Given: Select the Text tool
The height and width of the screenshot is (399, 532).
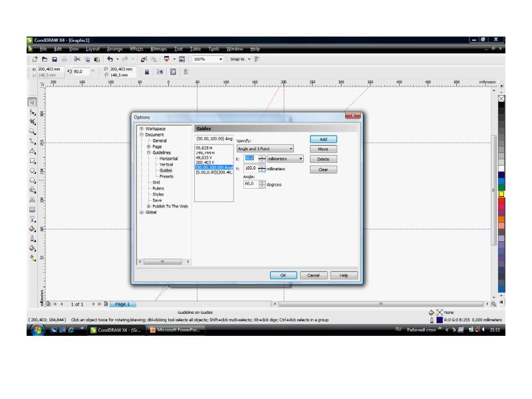Looking at the screenshot, I should pyautogui.click(x=32, y=200).
